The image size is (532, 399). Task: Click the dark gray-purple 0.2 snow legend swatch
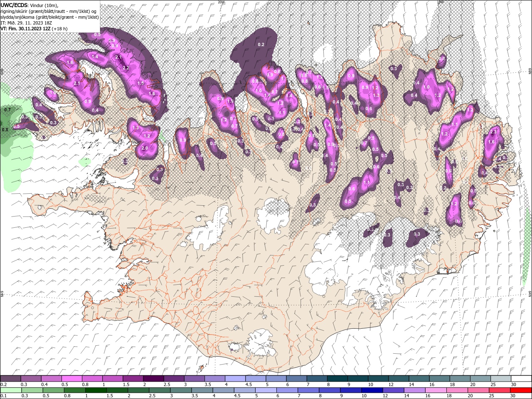[x=10, y=378]
